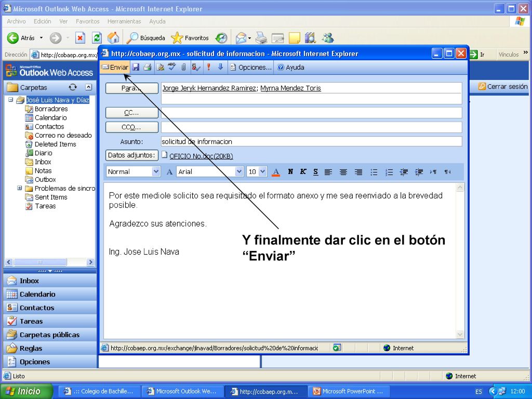Viewport: 532px width, 399px height.
Task: Apply bulleted list
Action: point(374,172)
